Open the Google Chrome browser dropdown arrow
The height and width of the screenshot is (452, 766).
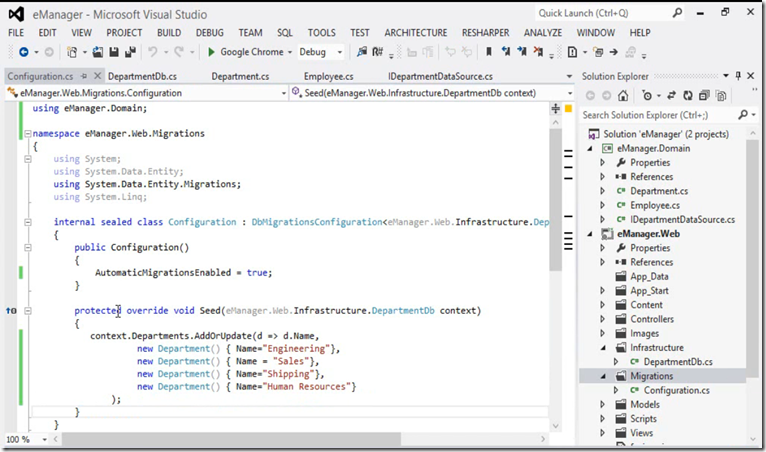pos(290,52)
